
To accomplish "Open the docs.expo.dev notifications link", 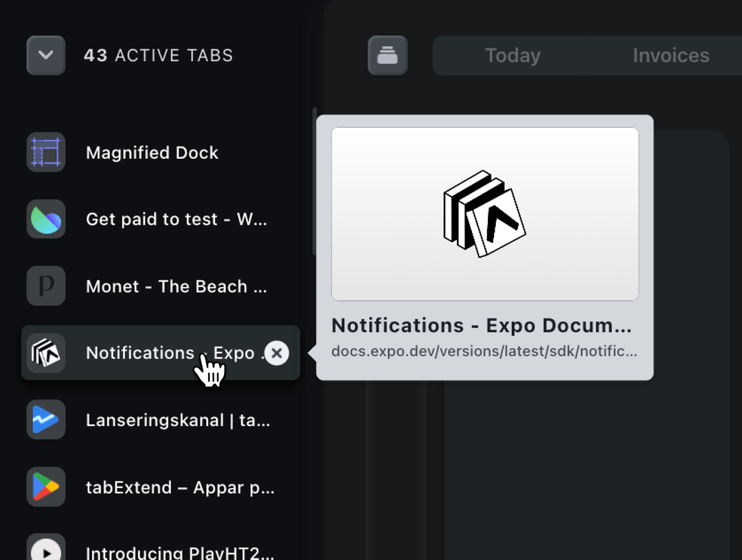I will click(483, 351).
